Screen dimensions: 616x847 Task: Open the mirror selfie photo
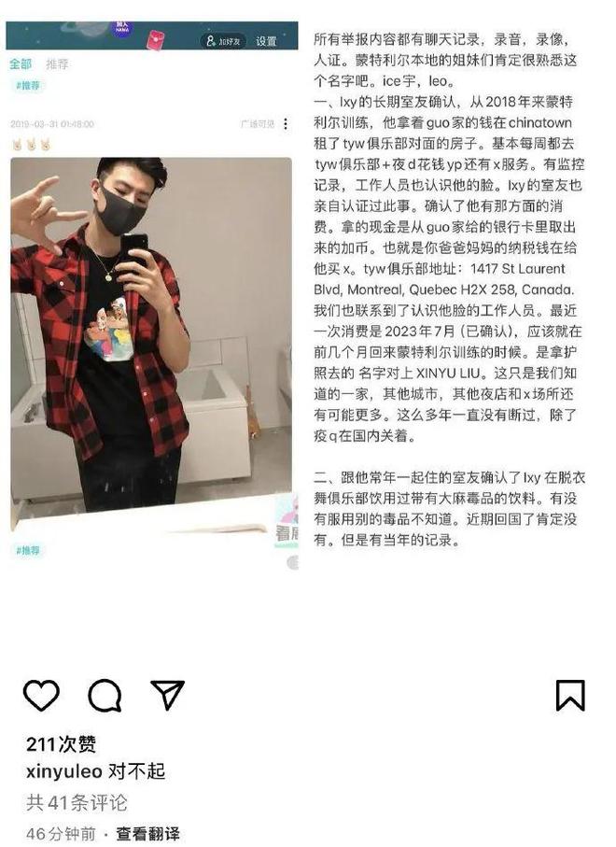[151, 344]
